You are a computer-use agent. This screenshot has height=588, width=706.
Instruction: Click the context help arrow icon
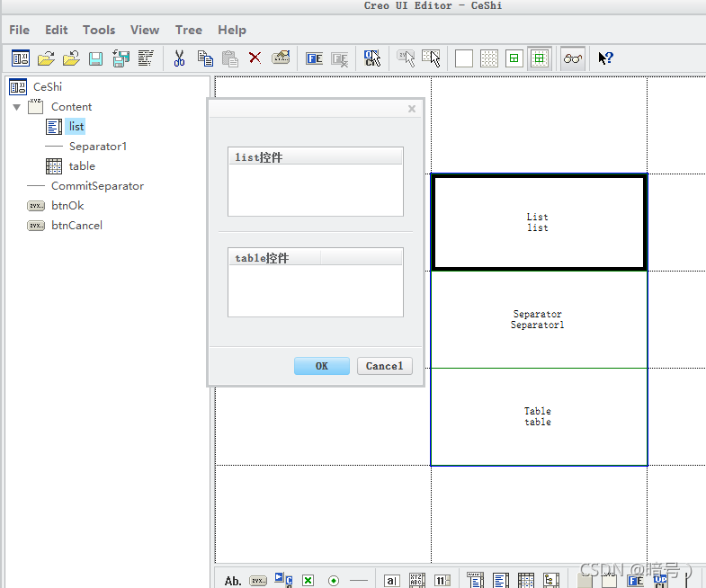(605, 58)
